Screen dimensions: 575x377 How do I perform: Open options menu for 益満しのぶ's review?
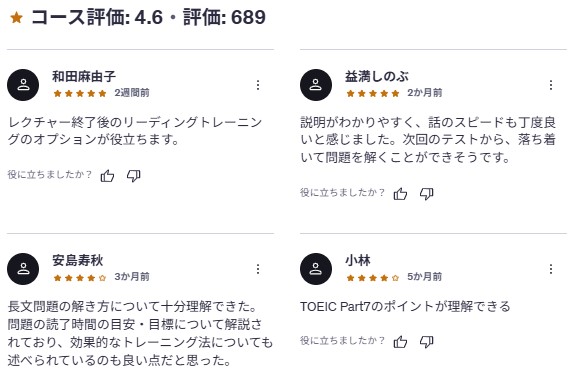[x=551, y=85]
